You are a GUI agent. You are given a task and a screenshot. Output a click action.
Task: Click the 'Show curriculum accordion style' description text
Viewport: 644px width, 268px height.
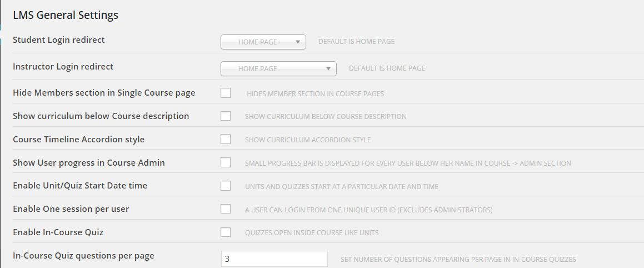(x=308, y=140)
